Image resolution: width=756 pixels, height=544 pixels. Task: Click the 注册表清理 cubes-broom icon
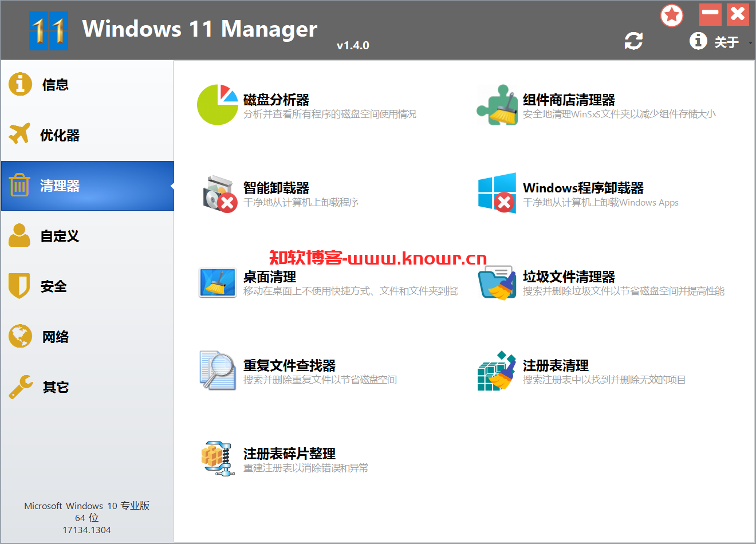pyautogui.click(x=497, y=370)
